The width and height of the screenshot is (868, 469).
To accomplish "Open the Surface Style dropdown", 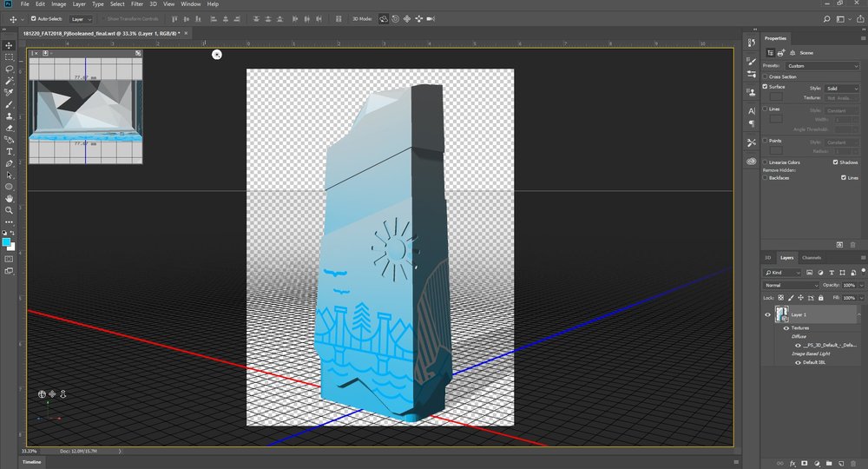I will click(841, 88).
